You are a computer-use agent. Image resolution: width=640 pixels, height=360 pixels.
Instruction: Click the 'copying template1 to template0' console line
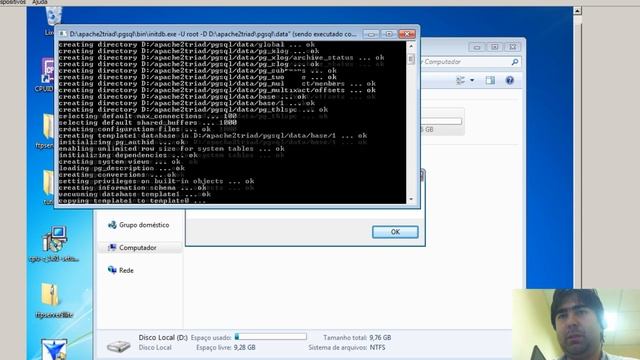(132, 201)
